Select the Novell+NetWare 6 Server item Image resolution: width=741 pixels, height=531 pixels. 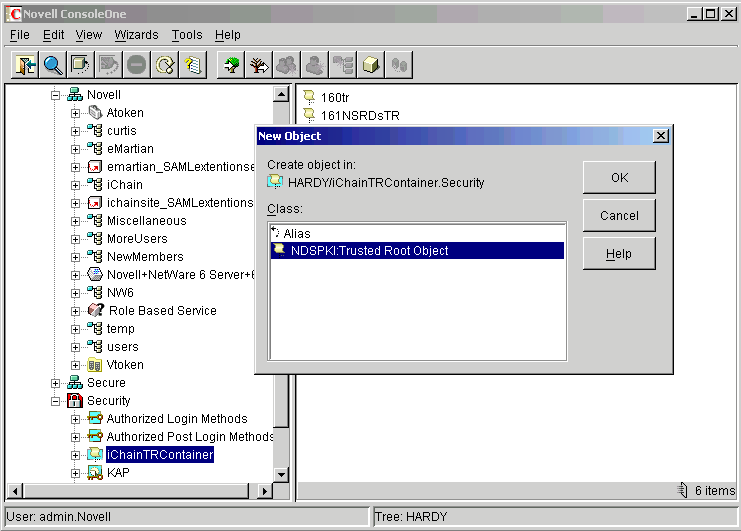181,274
